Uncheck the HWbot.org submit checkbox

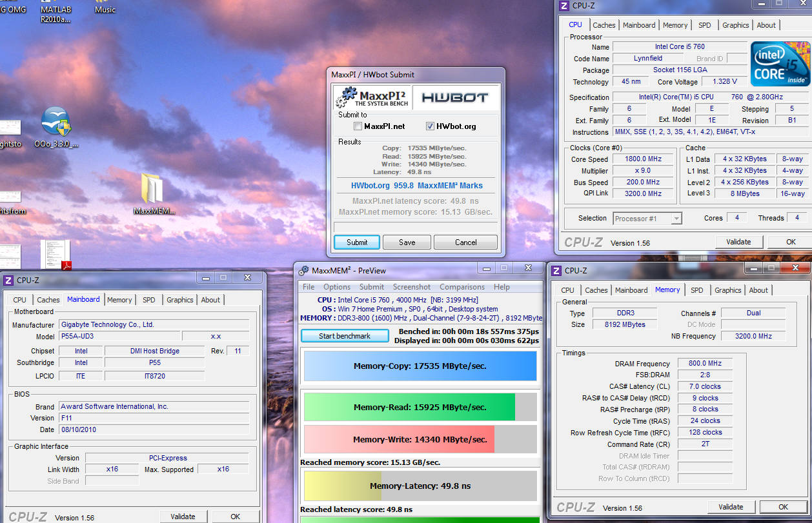(430, 126)
